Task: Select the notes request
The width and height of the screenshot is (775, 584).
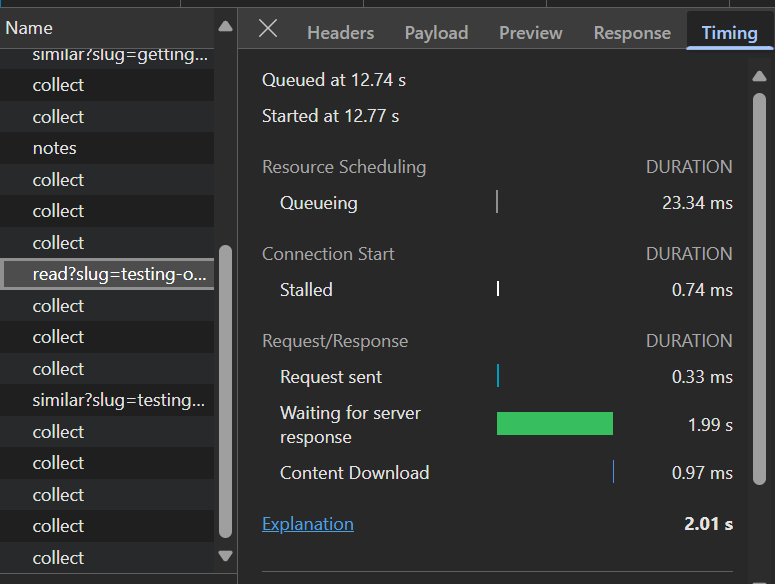Action: (x=54, y=148)
